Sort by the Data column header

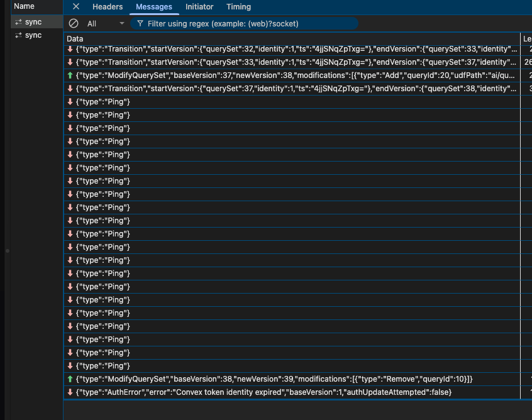(x=292, y=39)
